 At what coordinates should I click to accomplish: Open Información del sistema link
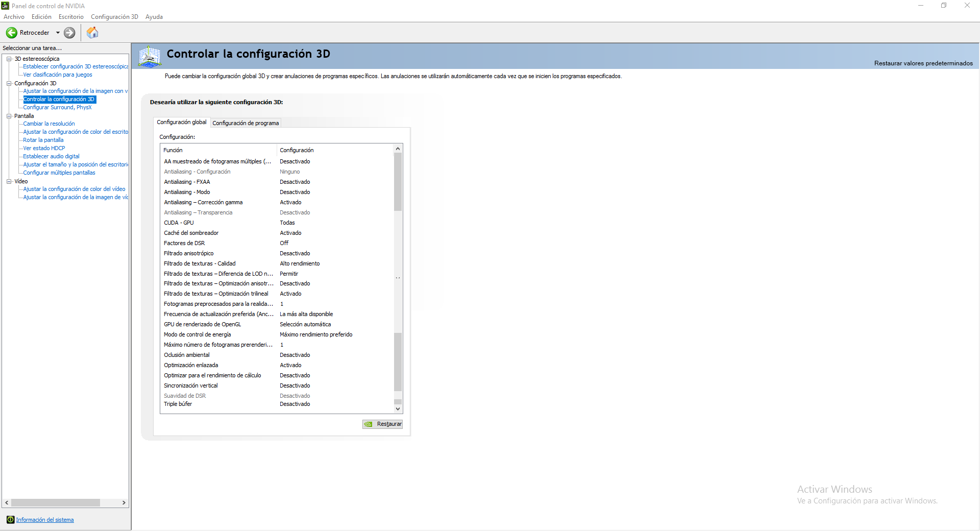click(45, 520)
